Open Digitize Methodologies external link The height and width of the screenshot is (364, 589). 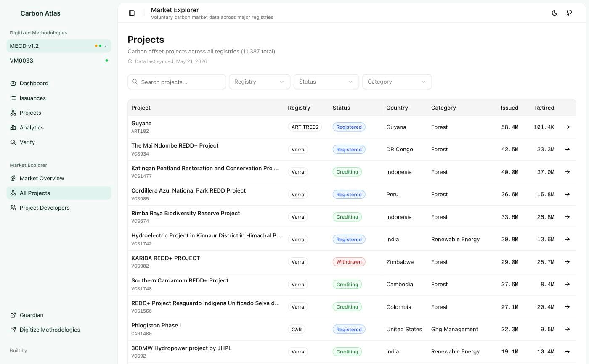point(59,330)
